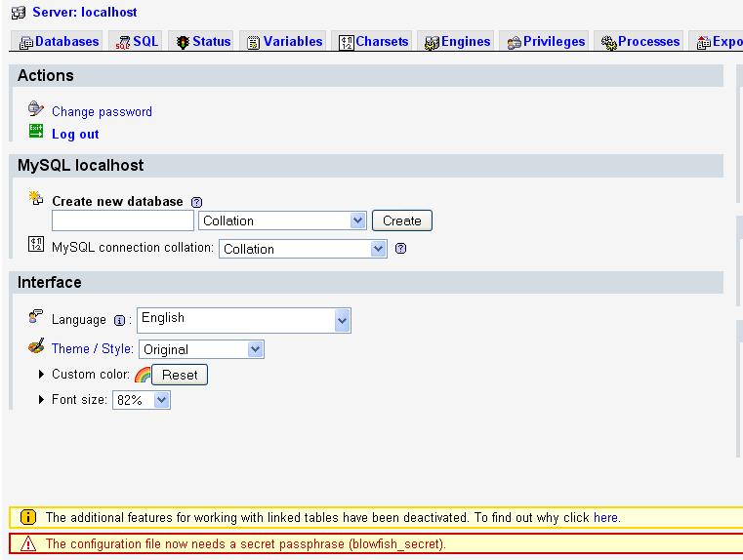Click the Theme / Style palette icon
The height and width of the screenshot is (560, 743).
36,346
